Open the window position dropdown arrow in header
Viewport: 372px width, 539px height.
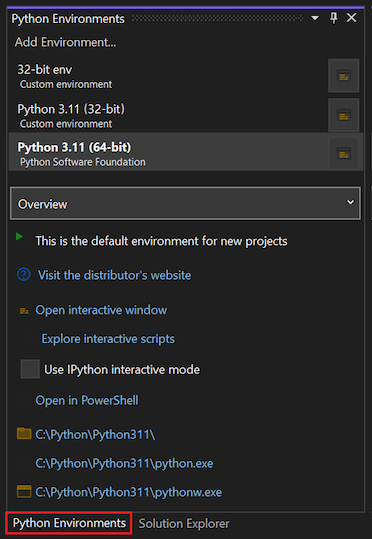tap(315, 18)
